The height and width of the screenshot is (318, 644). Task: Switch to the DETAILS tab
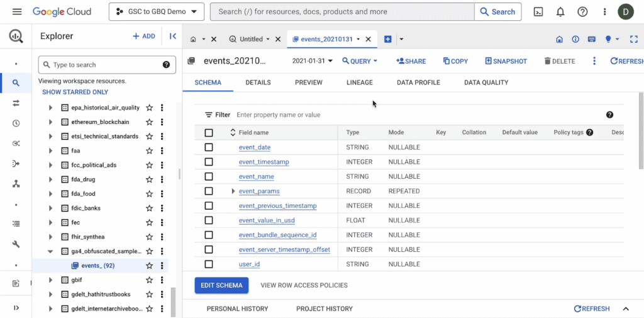(258, 82)
